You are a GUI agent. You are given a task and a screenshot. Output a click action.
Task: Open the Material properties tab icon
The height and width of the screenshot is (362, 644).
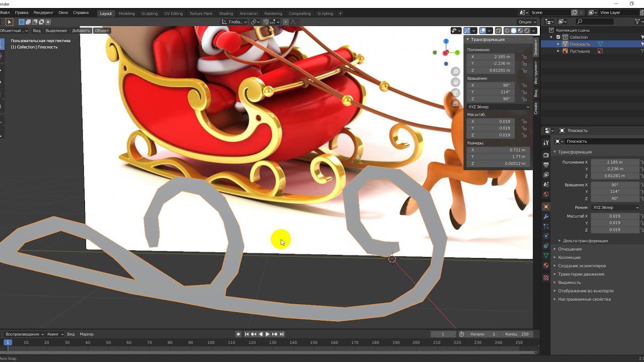pyautogui.click(x=546, y=265)
